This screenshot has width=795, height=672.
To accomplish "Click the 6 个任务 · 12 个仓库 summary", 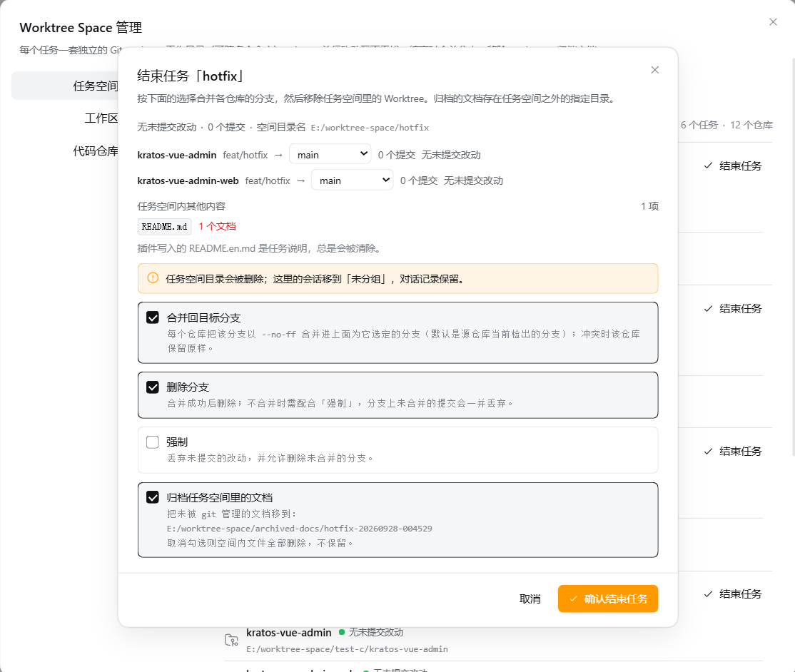I will pos(726,125).
